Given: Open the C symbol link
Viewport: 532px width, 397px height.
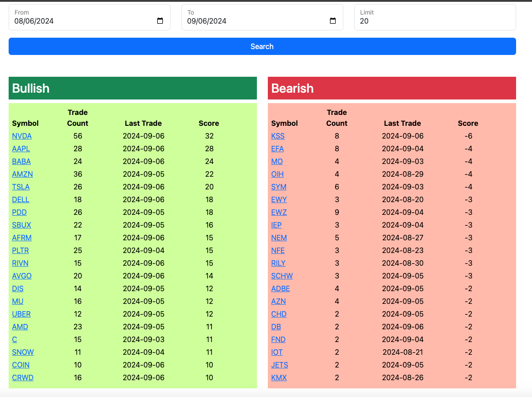Looking at the screenshot, I should coord(14,339).
